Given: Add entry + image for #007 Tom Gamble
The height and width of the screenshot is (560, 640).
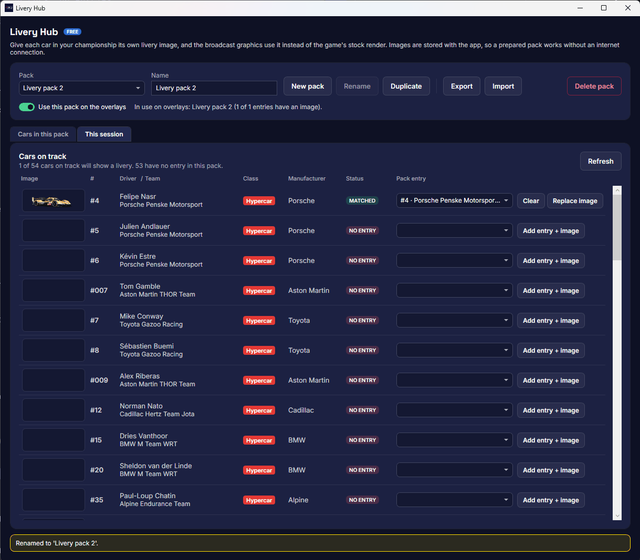Looking at the screenshot, I should pyautogui.click(x=551, y=291).
